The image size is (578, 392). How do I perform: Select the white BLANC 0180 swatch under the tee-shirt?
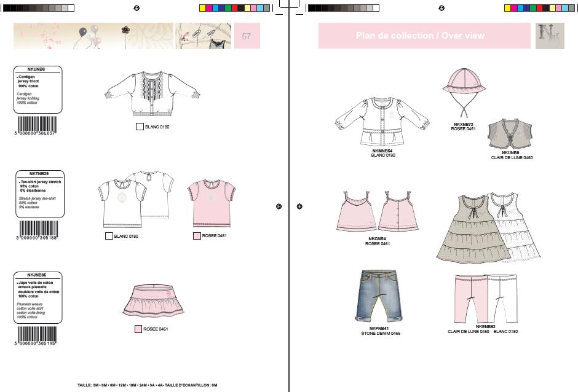109,236
